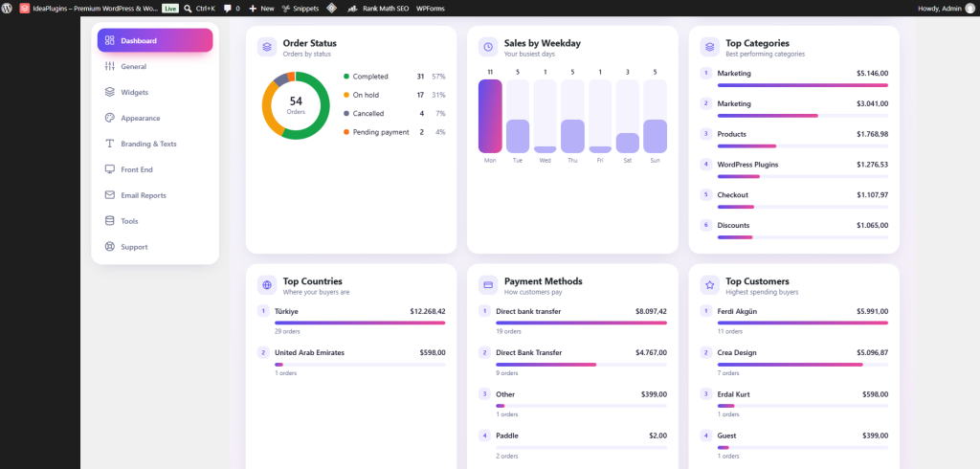
Task: Click the Sales by Weekday clock icon
Action: [x=488, y=47]
